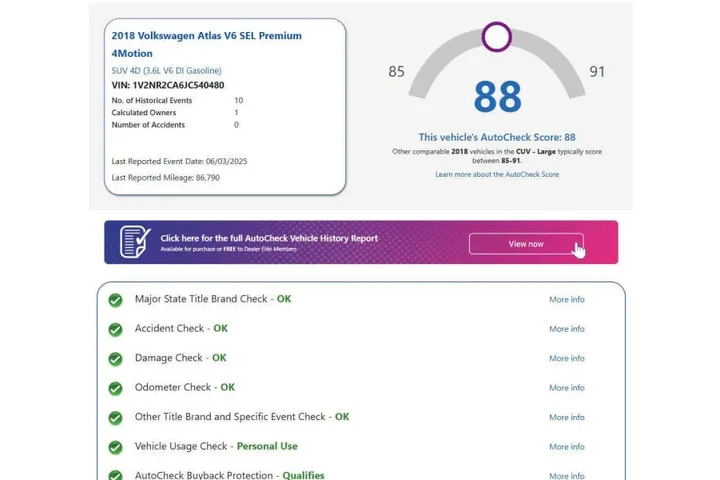Click the 'Damage Check' label text

pos(169,358)
